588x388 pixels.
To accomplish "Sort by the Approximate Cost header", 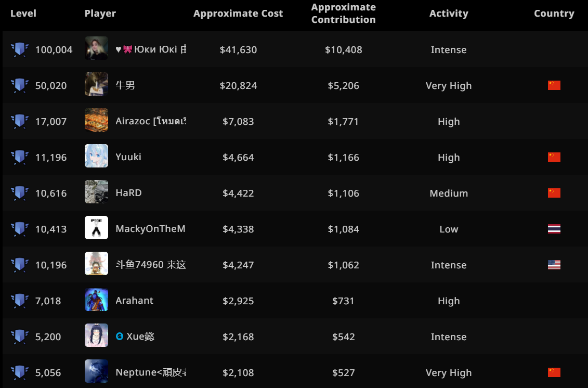I will [x=238, y=14].
